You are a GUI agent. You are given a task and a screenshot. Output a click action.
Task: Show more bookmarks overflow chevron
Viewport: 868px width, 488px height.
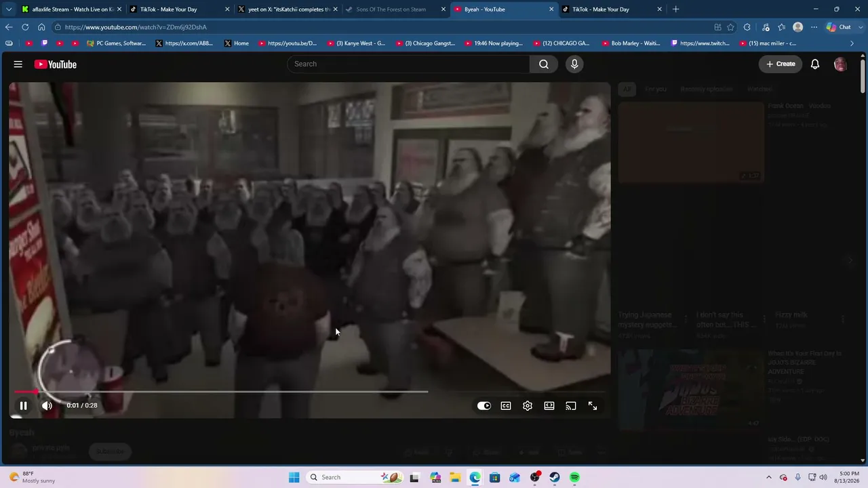pos(852,43)
